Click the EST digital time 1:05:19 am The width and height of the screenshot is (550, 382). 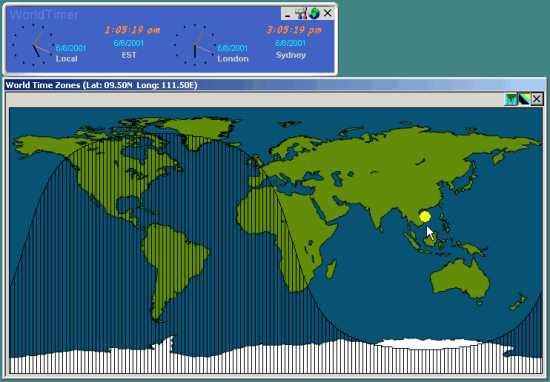coord(132,30)
